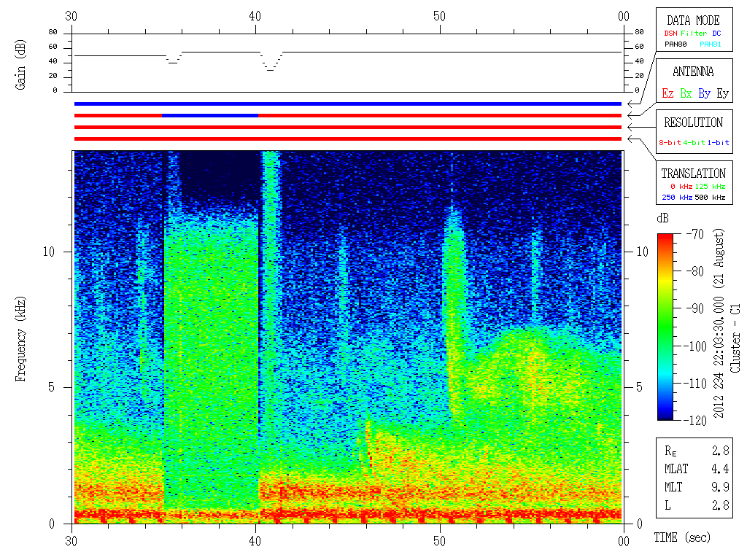Click the PAN81 label in Data Mode legend

pyautogui.click(x=711, y=44)
